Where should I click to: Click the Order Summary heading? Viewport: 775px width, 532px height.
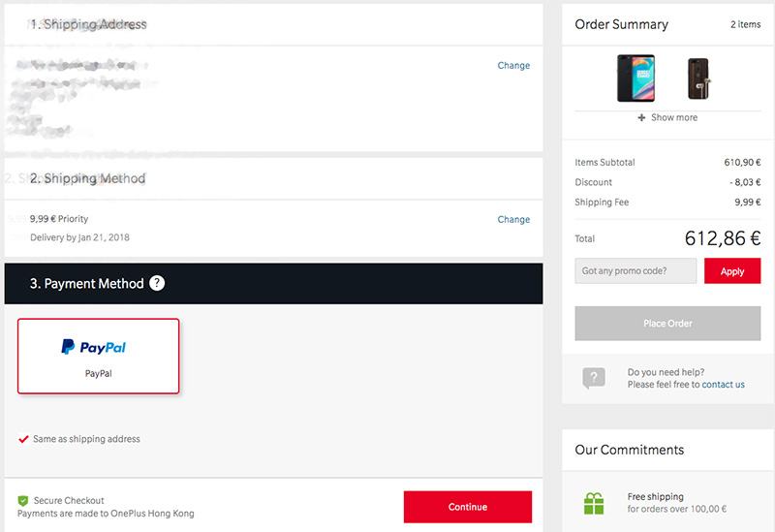click(x=621, y=24)
